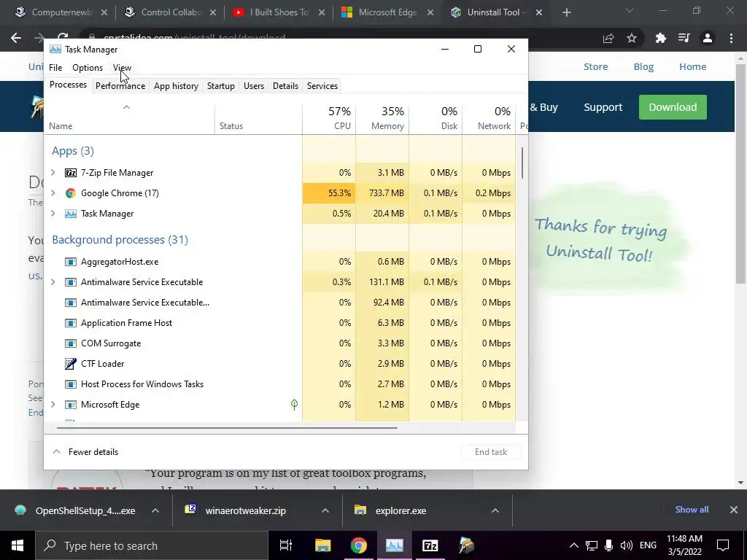Expand the Task Manager process group
This screenshot has width=747, height=560.
pyautogui.click(x=53, y=214)
